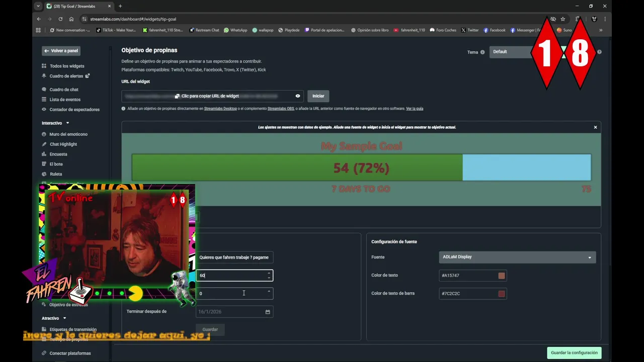Open the Foro Coches bookmark
644x362 pixels.
443,30
